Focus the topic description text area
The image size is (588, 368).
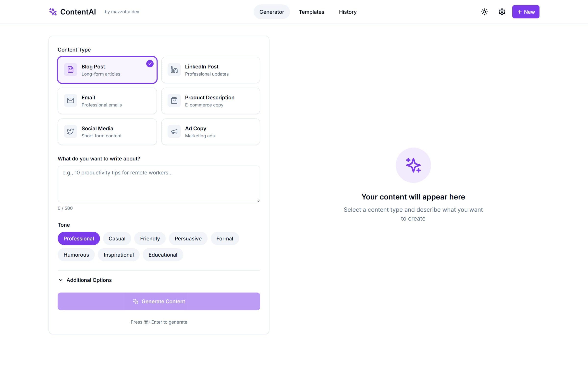point(159,184)
